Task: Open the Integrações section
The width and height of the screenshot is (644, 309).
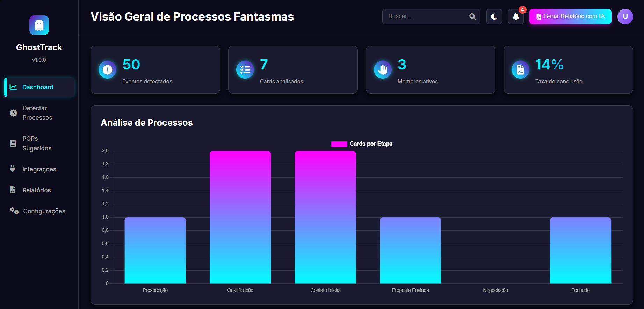Action: point(39,169)
